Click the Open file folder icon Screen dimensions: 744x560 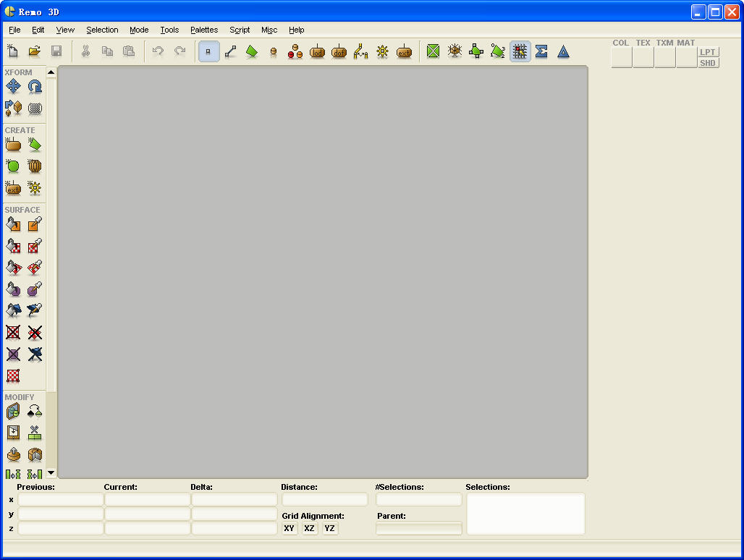[x=34, y=51]
